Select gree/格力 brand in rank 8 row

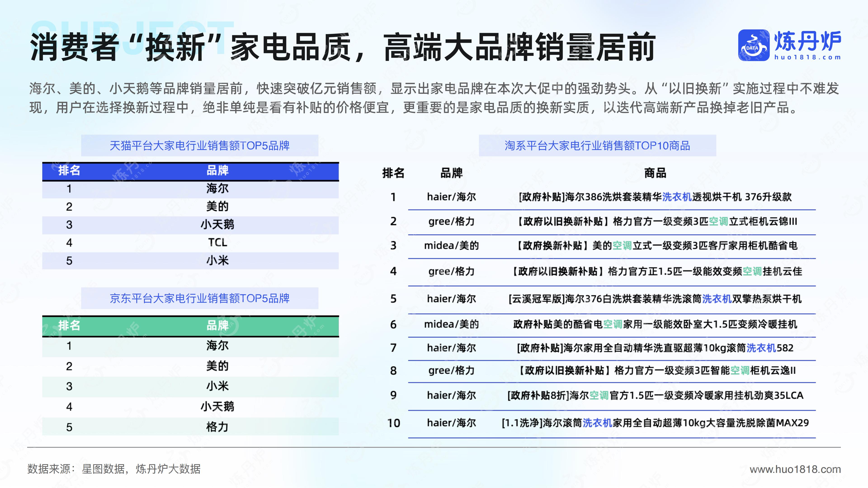point(452,371)
